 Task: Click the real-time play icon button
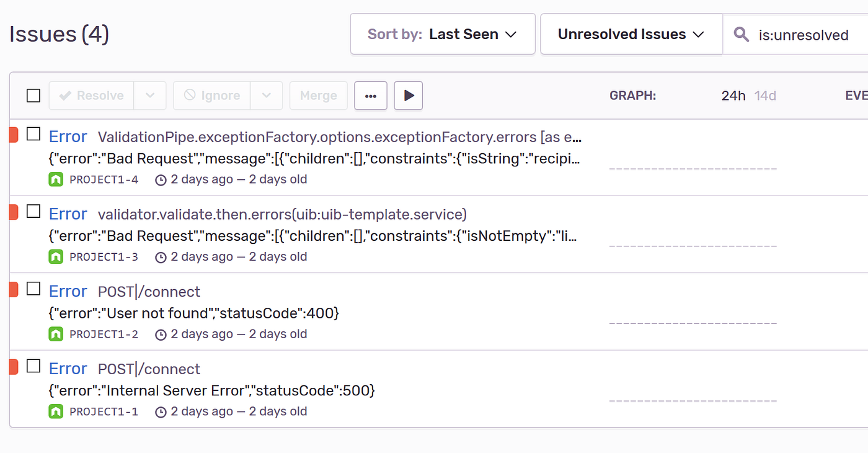coord(409,96)
